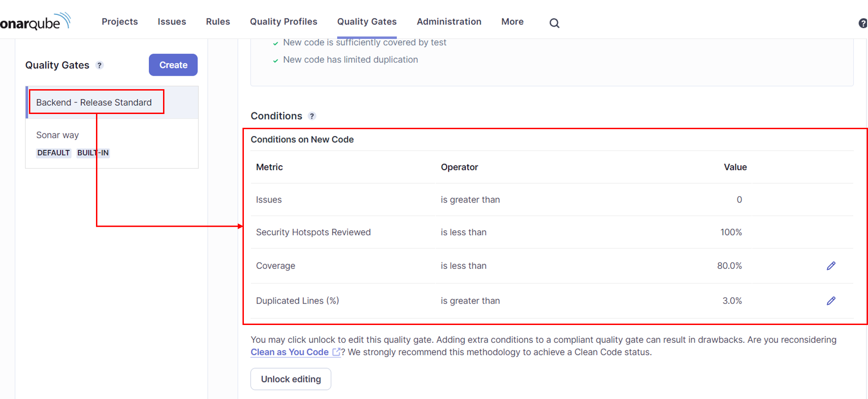Viewport: 868px width, 399px height.
Task: Click 'New code is sufficiently covered by test'
Action: (x=365, y=42)
